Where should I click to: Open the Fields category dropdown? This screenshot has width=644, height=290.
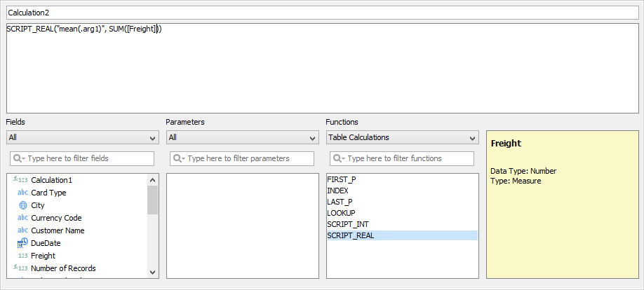(83, 137)
